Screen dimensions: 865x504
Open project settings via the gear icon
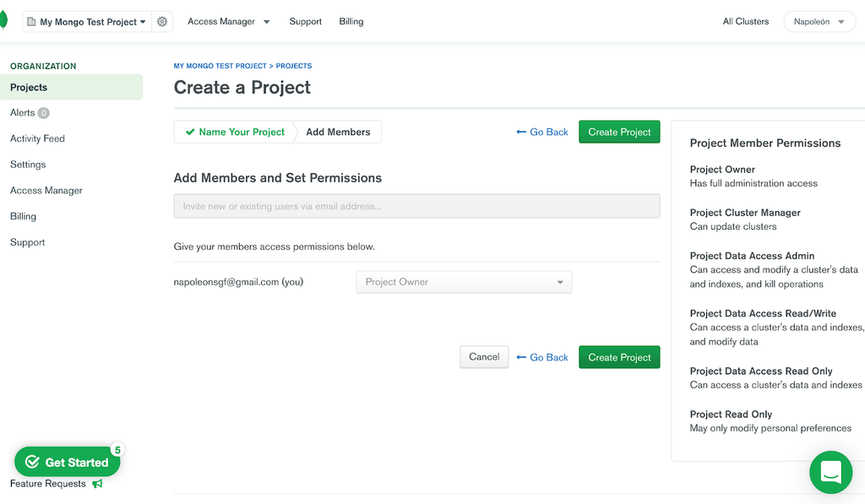162,21
